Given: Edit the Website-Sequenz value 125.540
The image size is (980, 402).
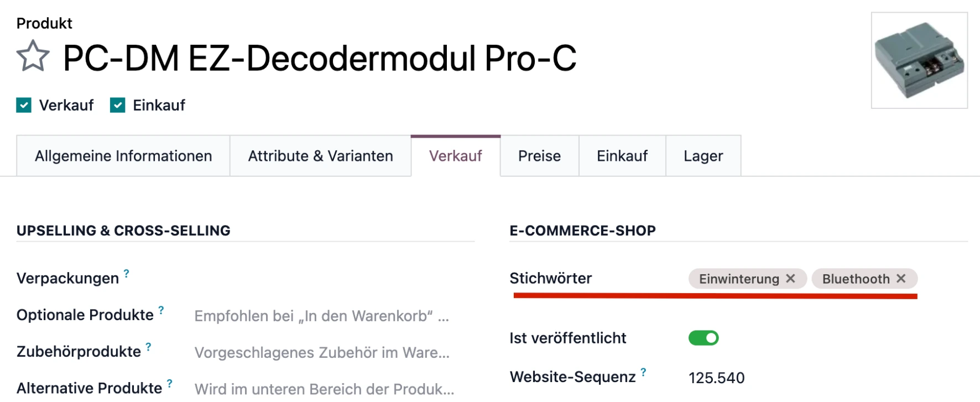Looking at the screenshot, I should (x=717, y=377).
